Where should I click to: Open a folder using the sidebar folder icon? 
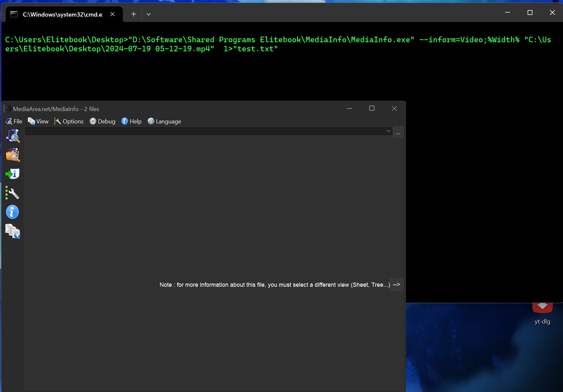pos(13,155)
